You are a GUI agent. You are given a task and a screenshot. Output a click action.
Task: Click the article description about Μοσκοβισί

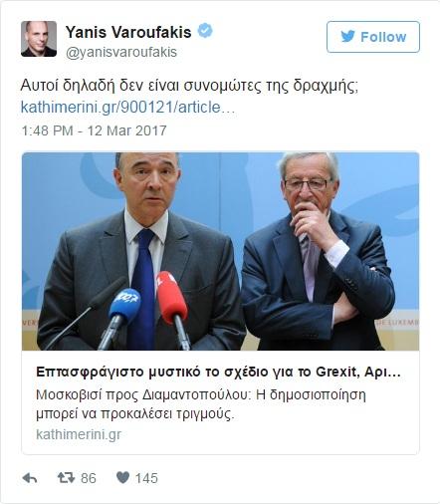(201, 404)
